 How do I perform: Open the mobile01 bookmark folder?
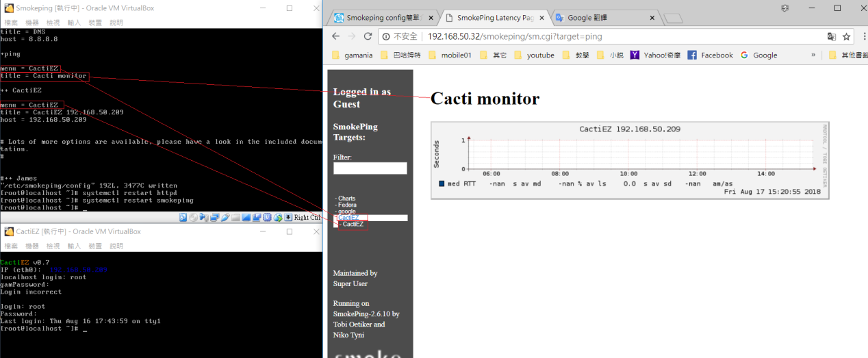click(x=450, y=55)
